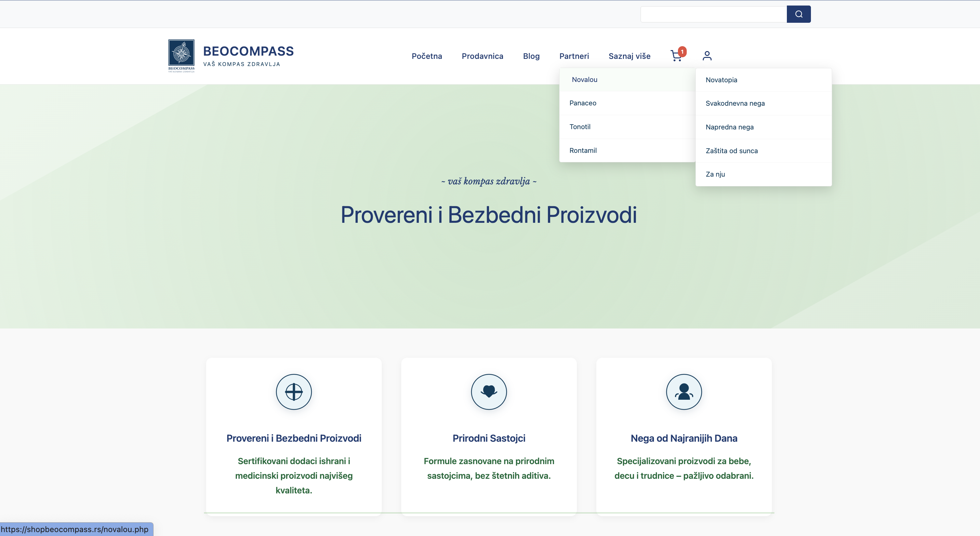Click the Provereni i Bezbedni Proizvodi hero heading
Screen dimensions: 980x536
pos(489,215)
